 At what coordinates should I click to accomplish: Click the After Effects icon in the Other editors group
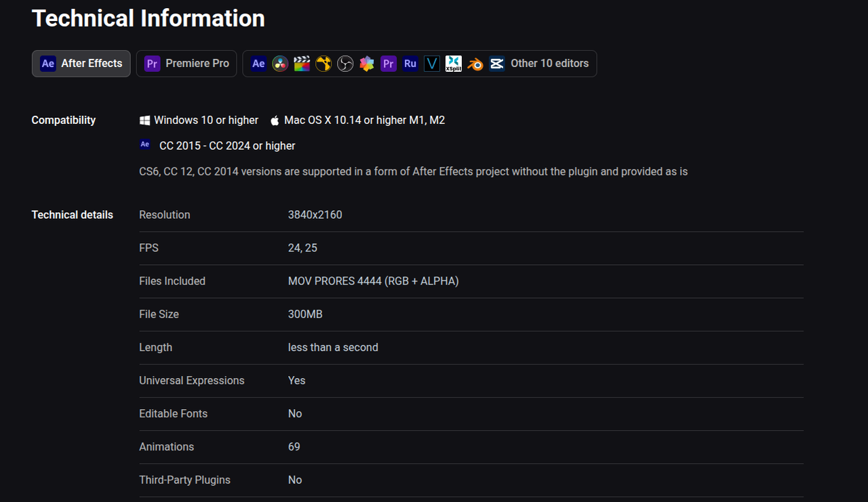click(x=258, y=64)
